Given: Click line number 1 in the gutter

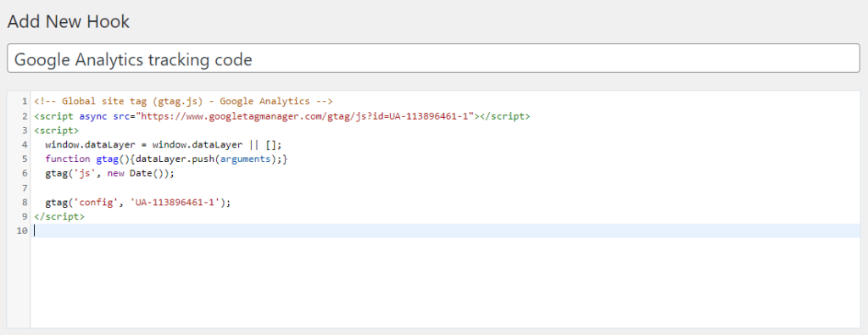Looking at the screenshot, I should tap(25, 101).
